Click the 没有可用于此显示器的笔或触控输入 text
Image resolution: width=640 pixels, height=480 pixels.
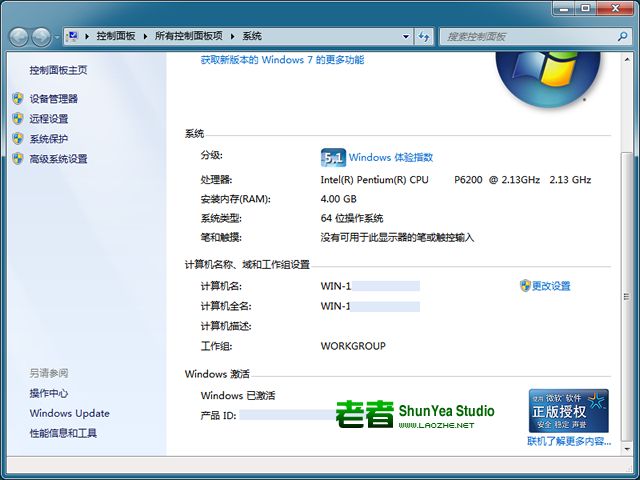[x=397, y=238]
